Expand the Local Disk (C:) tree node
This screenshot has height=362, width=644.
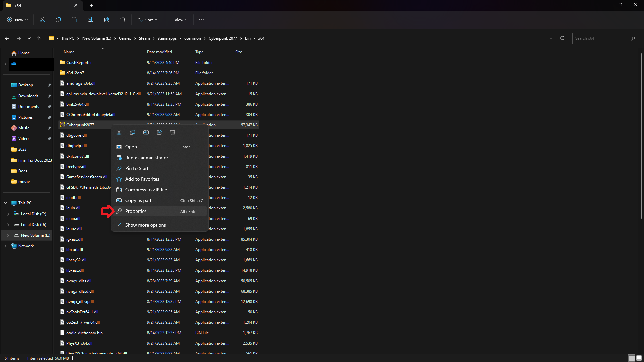[8, 214]
